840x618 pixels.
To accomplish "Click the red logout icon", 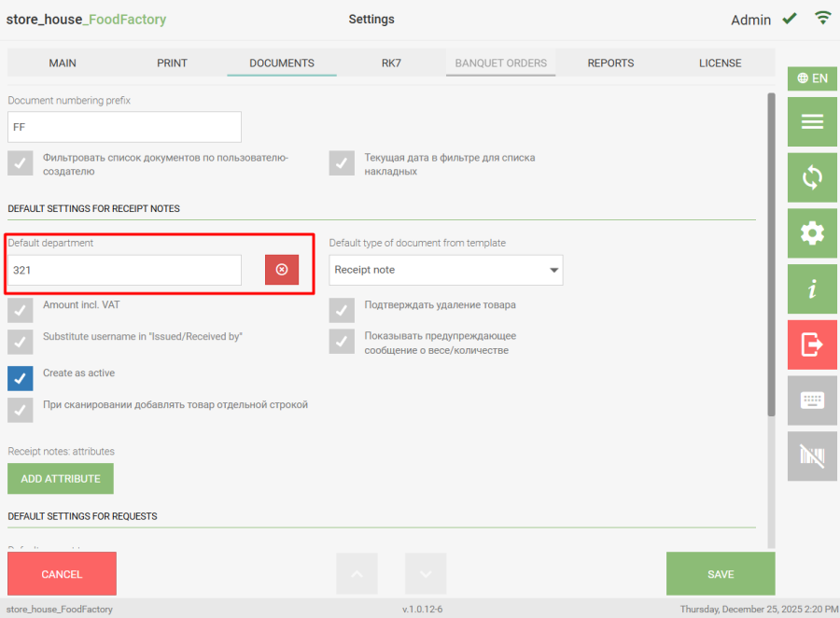I will (811, 344).
